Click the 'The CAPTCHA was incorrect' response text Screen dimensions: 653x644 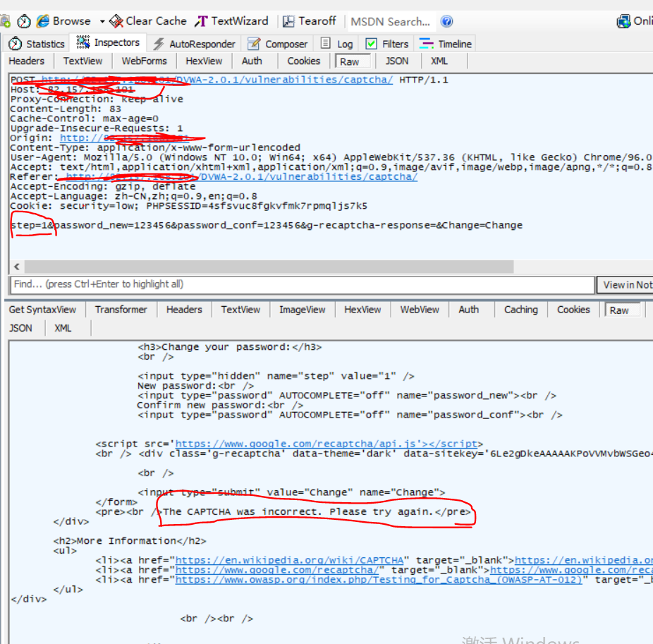click(298, 512)
